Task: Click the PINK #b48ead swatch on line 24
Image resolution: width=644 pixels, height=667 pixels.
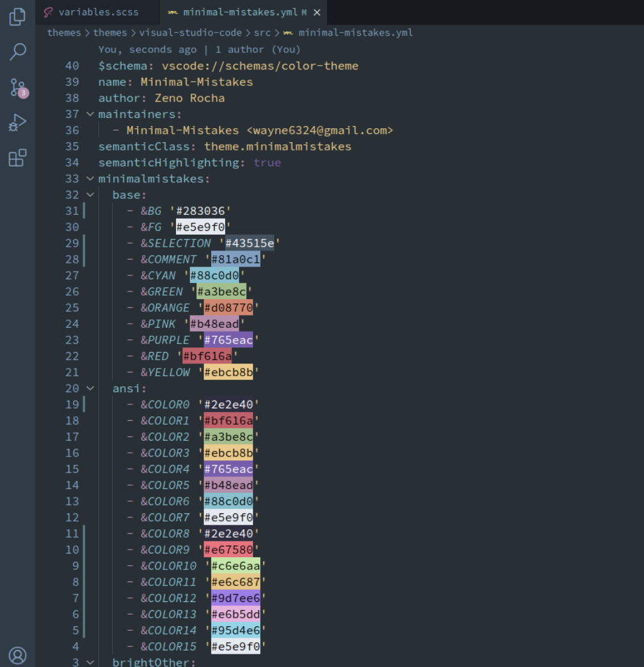Action: pos(214,324)
